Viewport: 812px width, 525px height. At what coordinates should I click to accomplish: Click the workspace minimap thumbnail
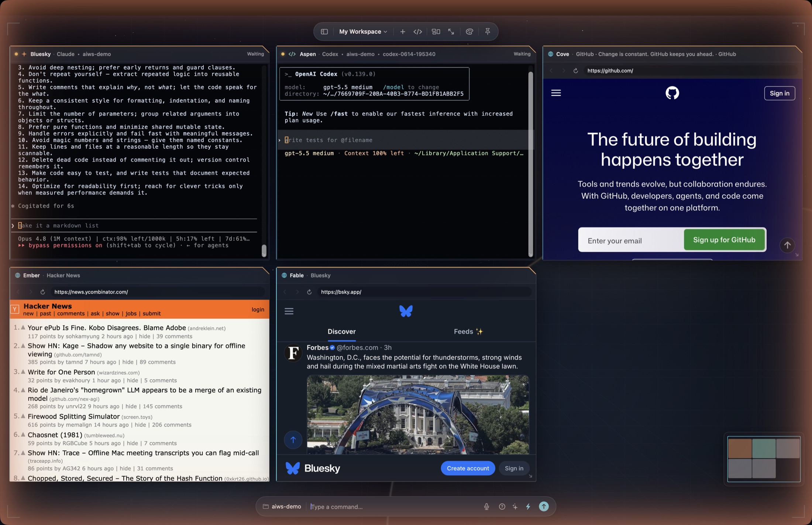[x=764, y=459]
